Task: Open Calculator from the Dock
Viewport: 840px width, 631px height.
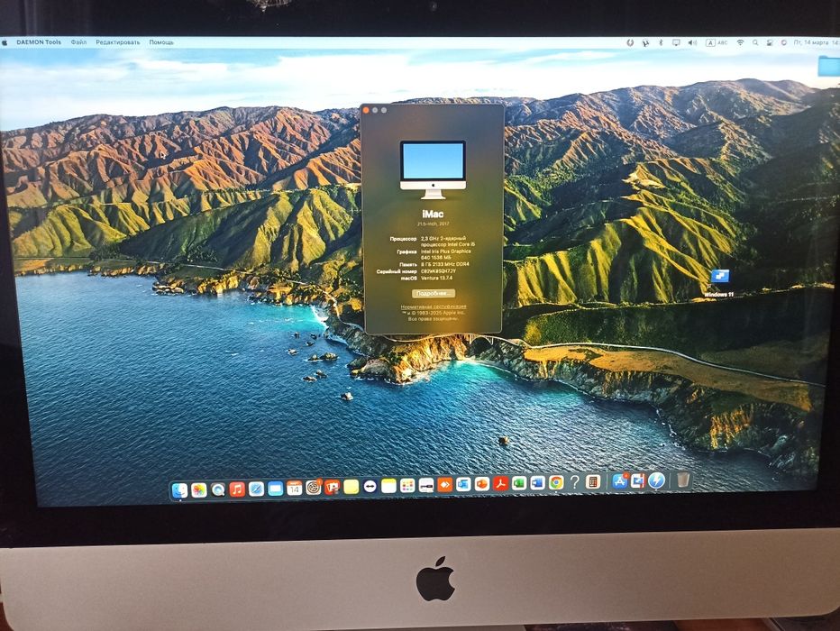Action: [x=593, y=482]
